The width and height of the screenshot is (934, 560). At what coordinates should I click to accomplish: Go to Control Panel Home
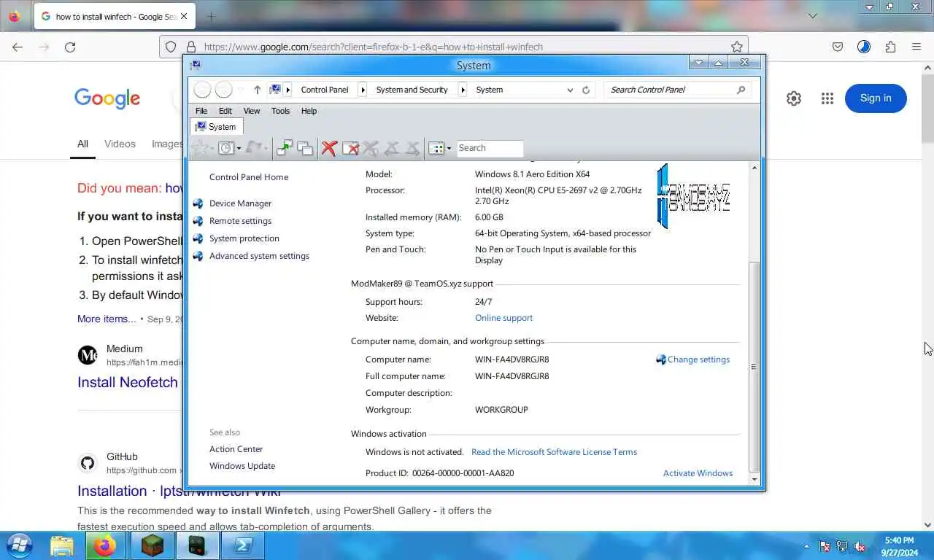pos(249,177)
